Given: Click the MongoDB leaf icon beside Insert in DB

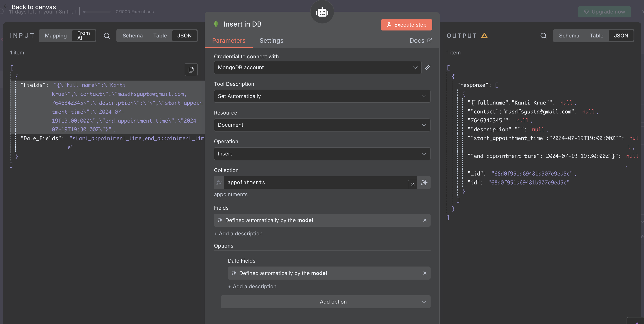Looking at the screenshot, I should pyautogui.click(x=216, y=24).
